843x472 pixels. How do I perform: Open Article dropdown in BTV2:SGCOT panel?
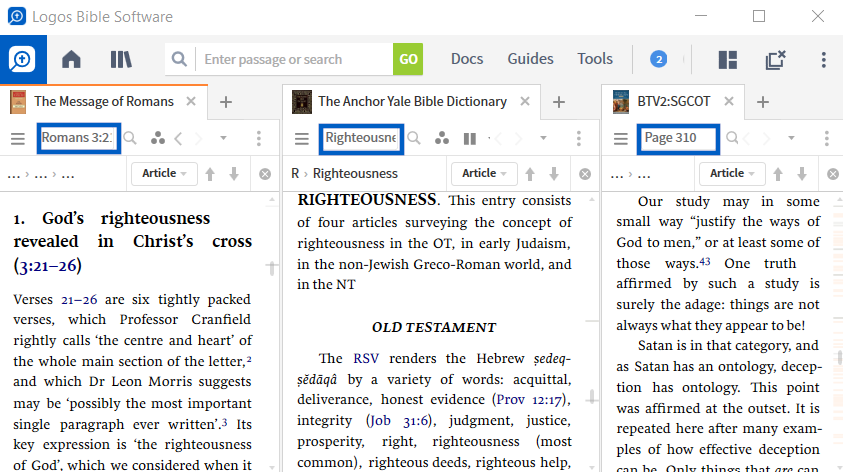point(732,173)
